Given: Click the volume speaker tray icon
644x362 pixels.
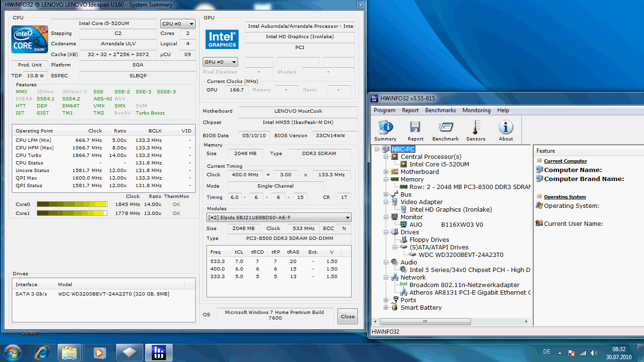Looking at the screenshot, I should [x=594, y=353].
